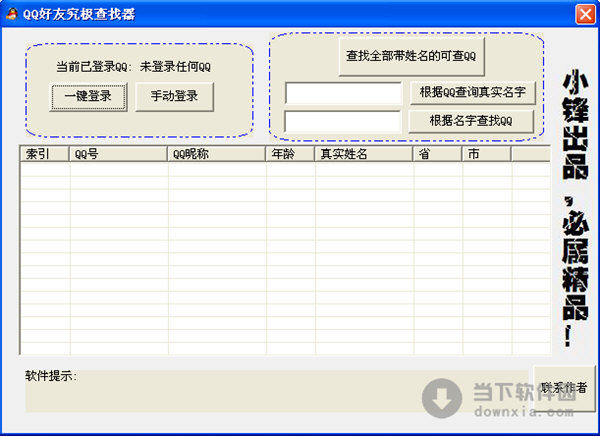Sort by the 市 column header

pos(486,154)
